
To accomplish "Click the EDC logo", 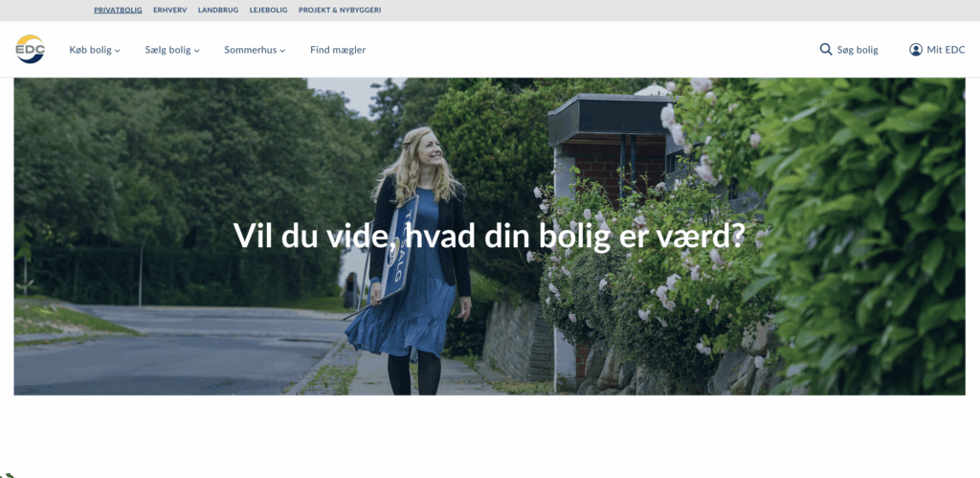I will click(30, 49).
